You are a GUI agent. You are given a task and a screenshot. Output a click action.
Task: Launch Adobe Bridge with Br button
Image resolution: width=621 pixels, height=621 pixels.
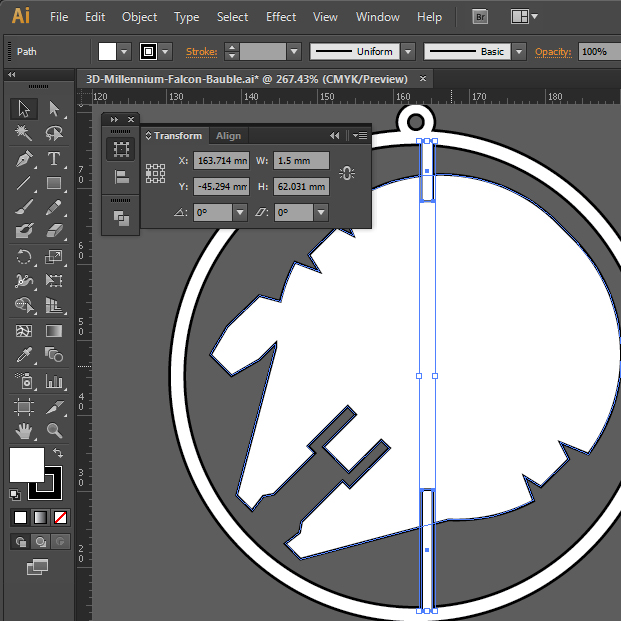(480, 17)
